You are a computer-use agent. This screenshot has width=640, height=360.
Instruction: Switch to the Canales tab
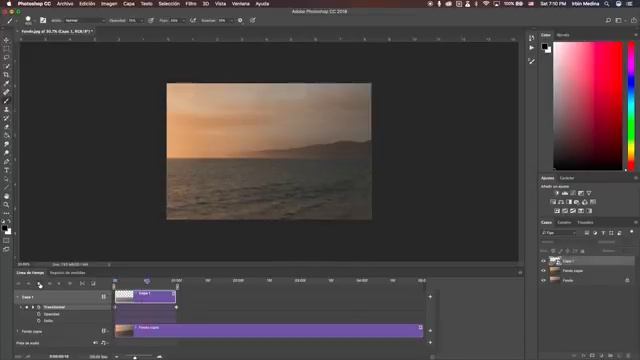pos(564,222)
